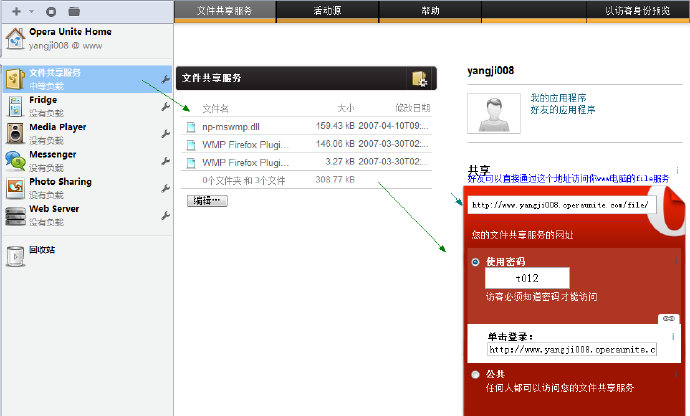This screenshot has height=416, width=690.
Task: Click the file sharing URL address field
Action: 562,205
